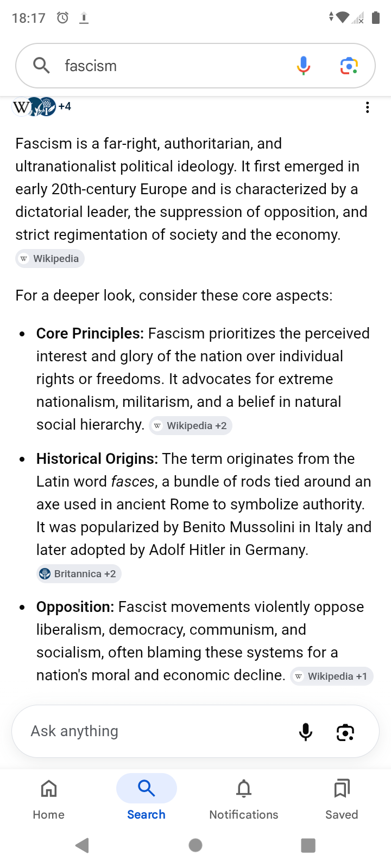Image resolution: width=391 pixels, height=868 pixels.
Task: Switch to the Home tab
Action: 49,799
